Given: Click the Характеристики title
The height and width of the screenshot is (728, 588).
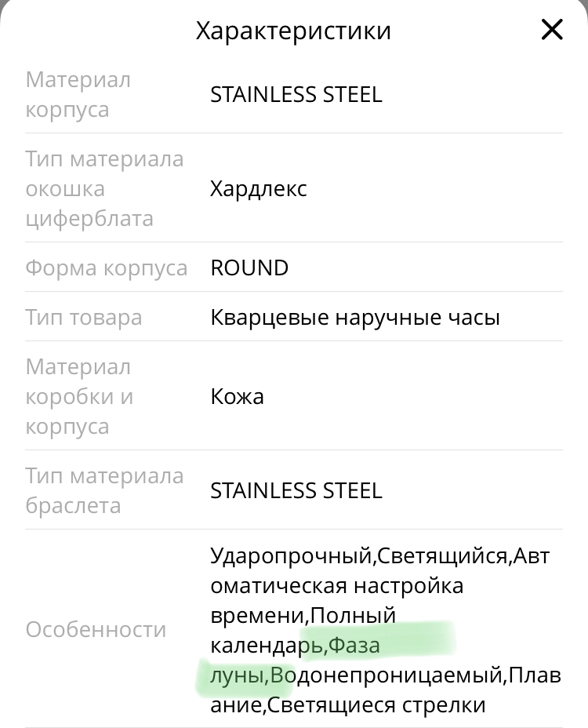Looking at the screenshot, I should (293, 31).
